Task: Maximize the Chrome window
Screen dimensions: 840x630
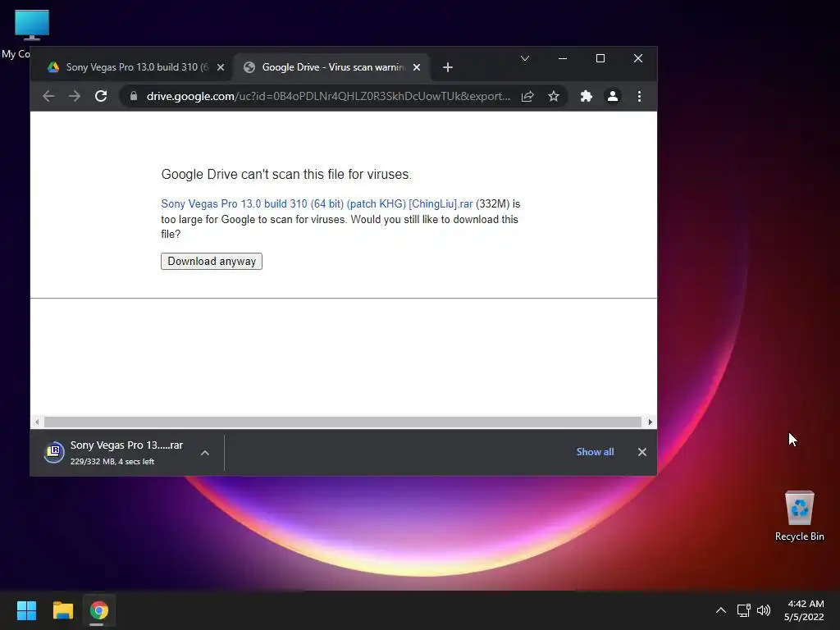Action: tap(600, 58)
